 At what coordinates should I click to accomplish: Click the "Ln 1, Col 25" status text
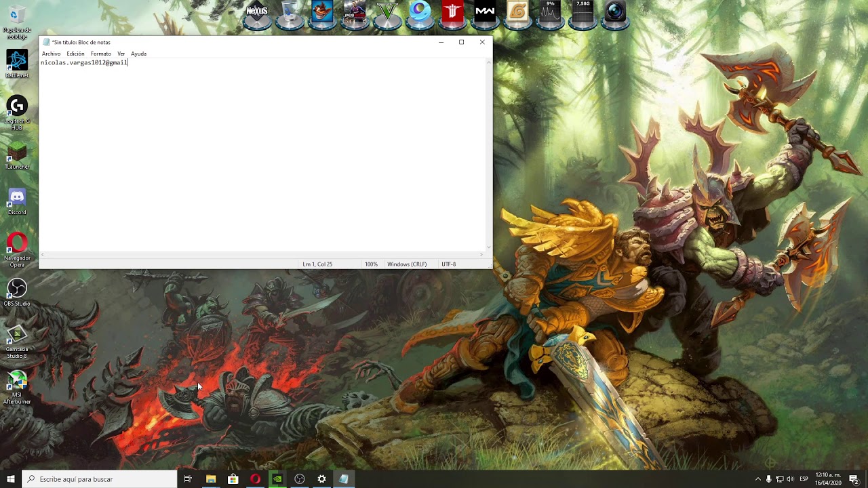click(x=317, y=264)
